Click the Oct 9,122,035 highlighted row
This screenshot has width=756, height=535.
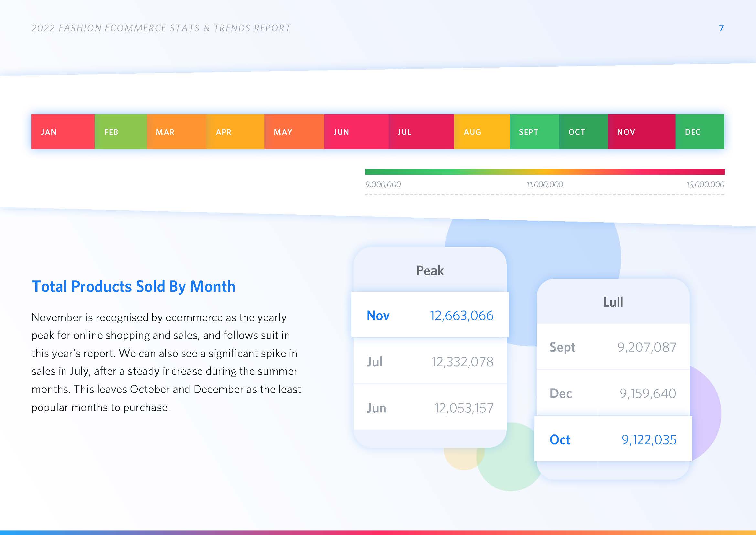(x=613, y=439)
